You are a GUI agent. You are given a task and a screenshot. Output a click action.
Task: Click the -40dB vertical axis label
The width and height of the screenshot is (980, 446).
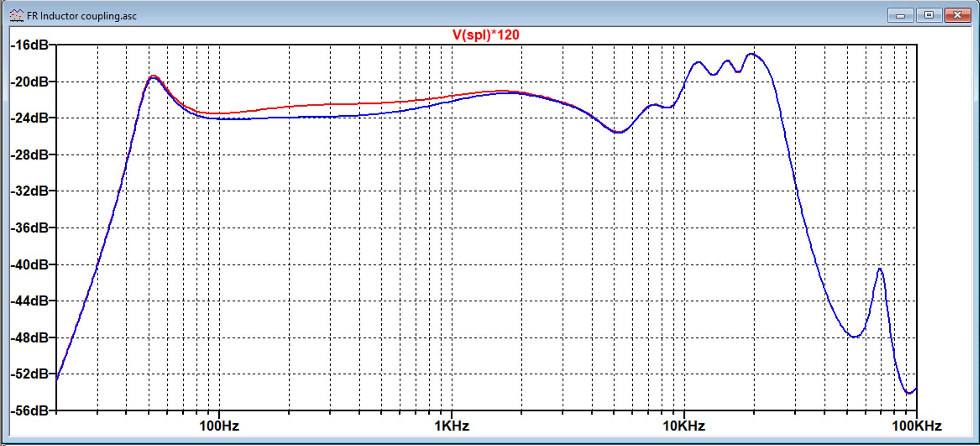pos(30,265)
